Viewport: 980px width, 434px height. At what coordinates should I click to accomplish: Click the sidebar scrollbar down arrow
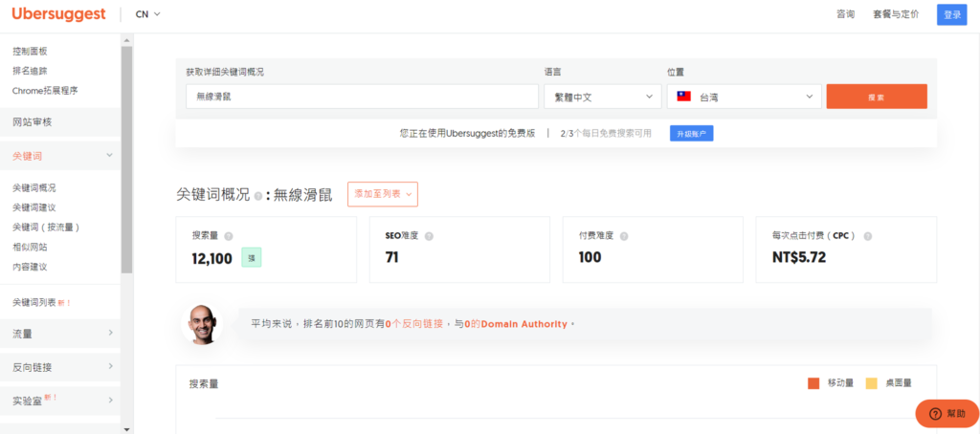127,429
